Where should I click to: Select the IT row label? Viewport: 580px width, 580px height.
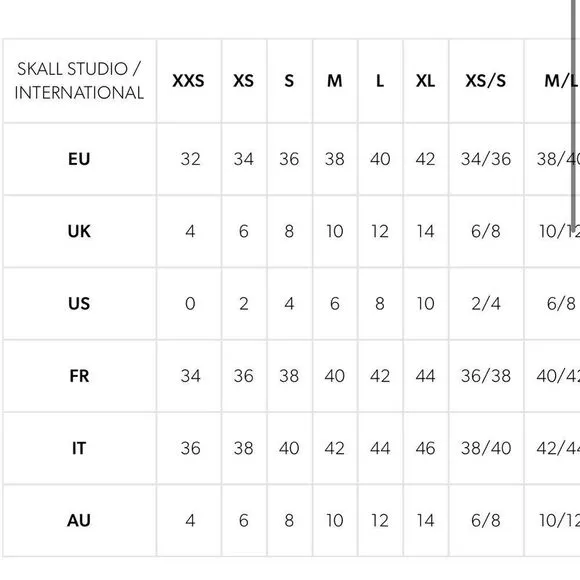[x=79, y=448]
